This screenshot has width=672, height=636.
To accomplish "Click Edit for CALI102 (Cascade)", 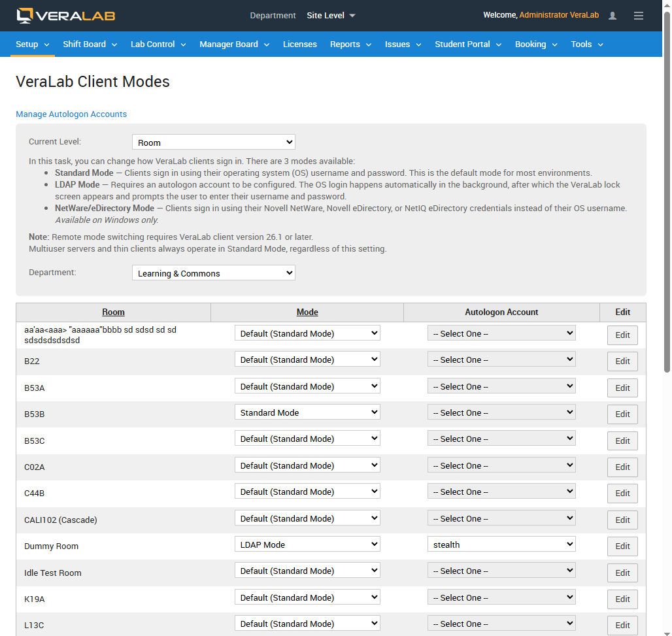I will pyautogui.click(x=622, y=520).
